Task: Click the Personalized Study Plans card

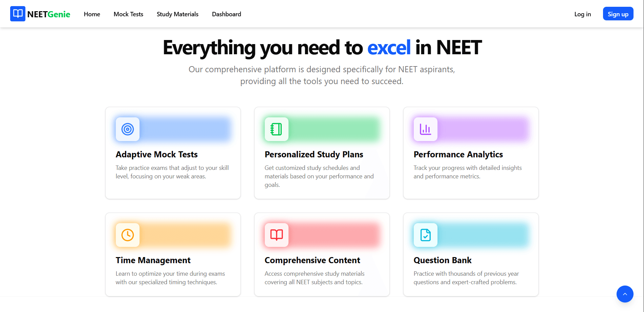Action: click(322, 153)
